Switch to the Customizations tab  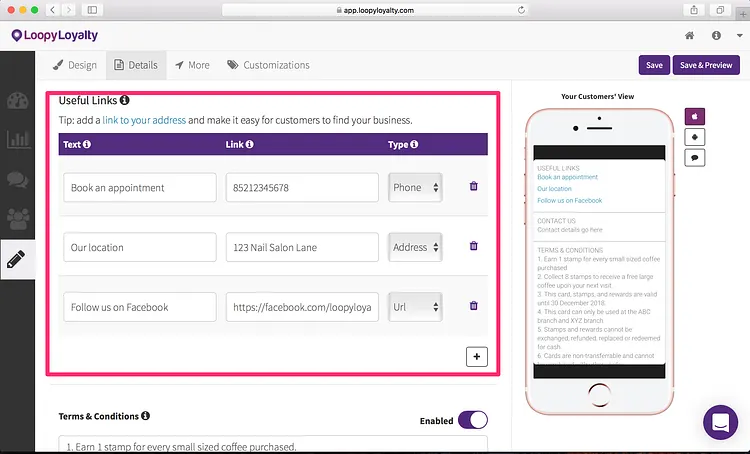[x=268, y=65]
